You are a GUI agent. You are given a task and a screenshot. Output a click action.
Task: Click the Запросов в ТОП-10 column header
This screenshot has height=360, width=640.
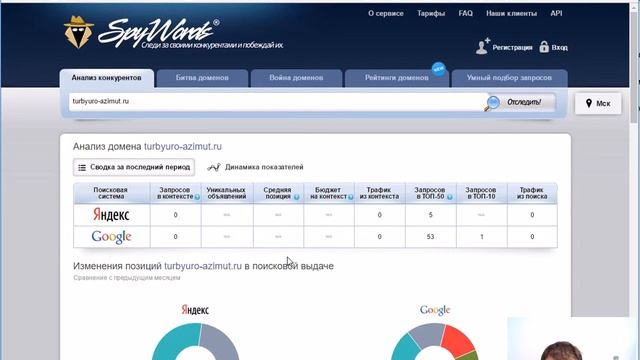click(481, 193)
